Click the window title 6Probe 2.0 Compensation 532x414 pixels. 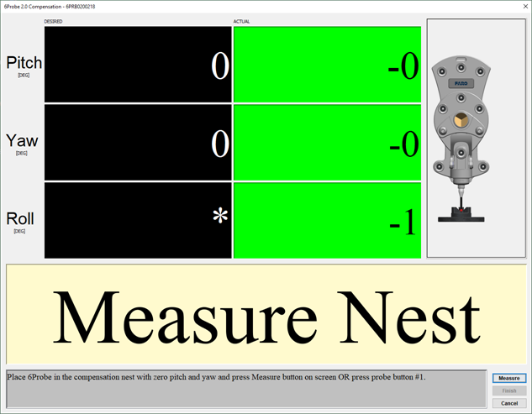tap(50, 7)
